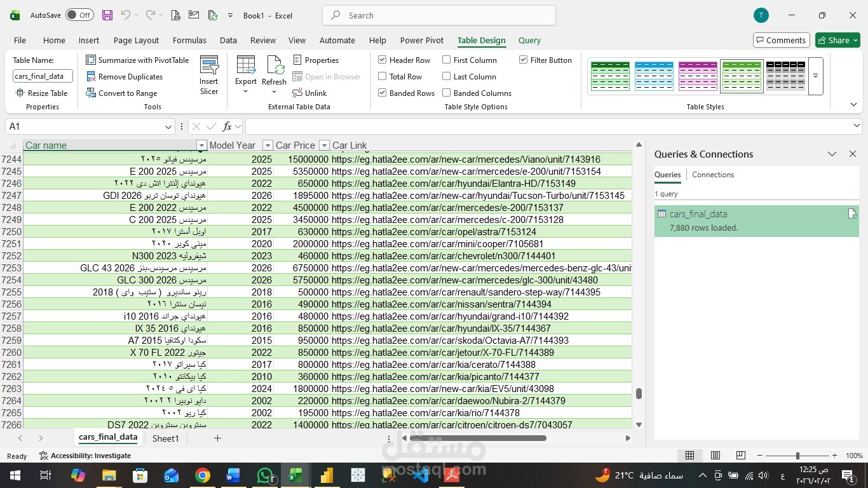Image resolution: width=868 pixels, height=488 pixels.
Task: Enable the Last Column checkbox
Action: tap(447, 76)
